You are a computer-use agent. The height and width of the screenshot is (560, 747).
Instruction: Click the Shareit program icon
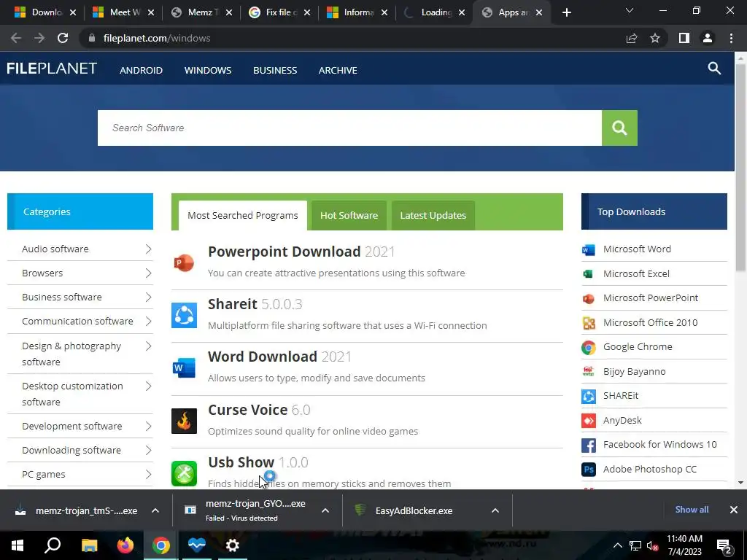click(x=184, y=315)
